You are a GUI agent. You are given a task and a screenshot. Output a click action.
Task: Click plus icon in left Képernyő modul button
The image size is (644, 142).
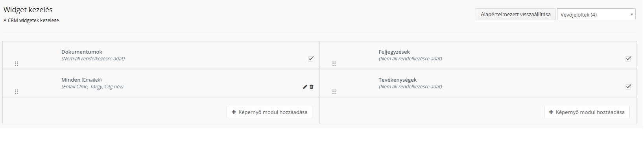point(234,112)
